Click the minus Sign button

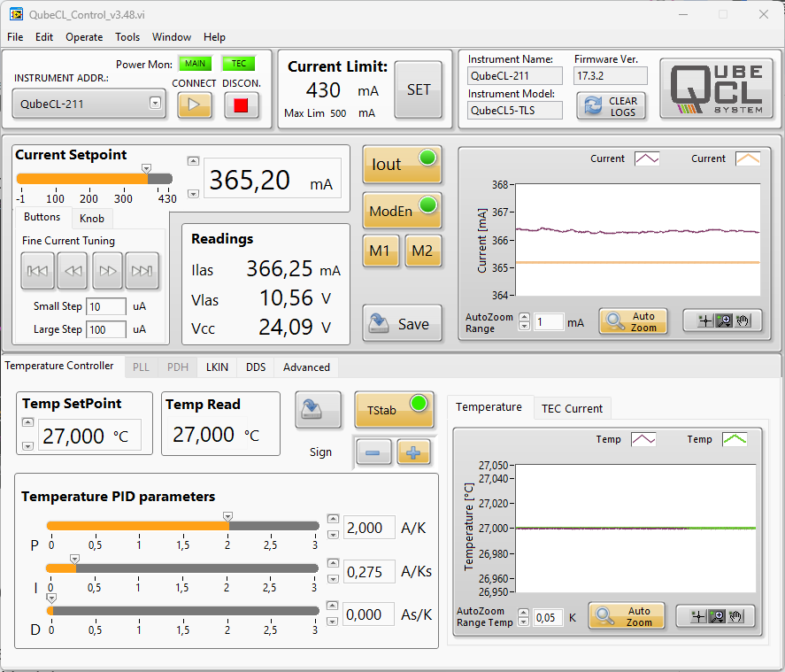pos(373,452)
